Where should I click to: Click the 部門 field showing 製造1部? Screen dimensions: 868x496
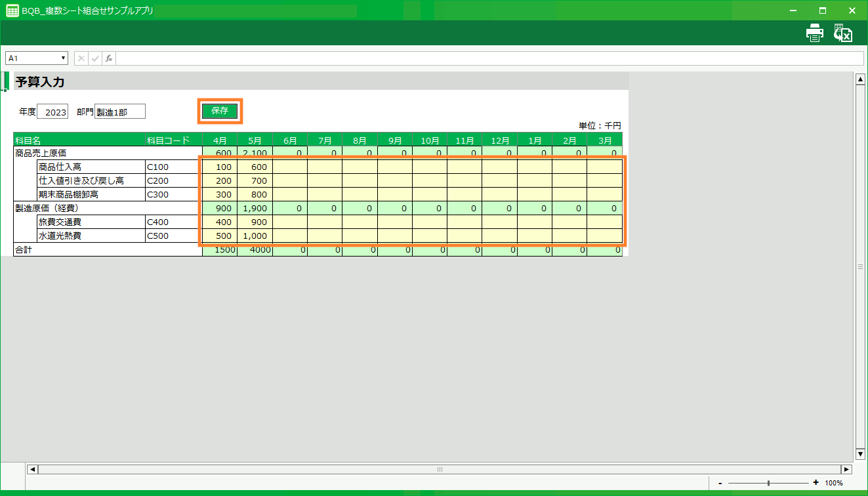click(x=120, y=112)
